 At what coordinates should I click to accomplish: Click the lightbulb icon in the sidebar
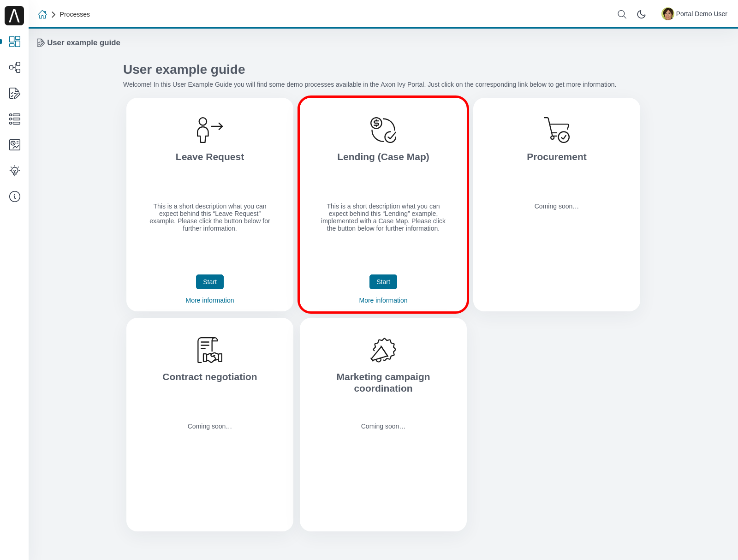[15, 171]
